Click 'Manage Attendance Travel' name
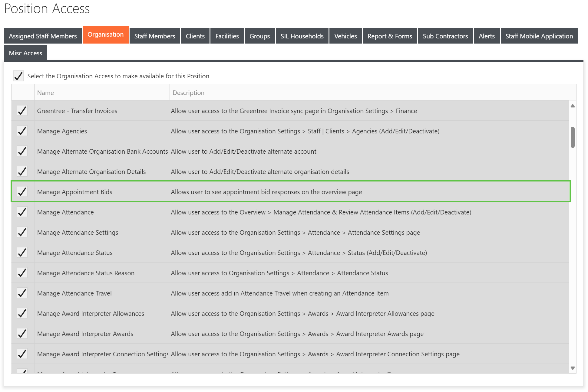 74,293
